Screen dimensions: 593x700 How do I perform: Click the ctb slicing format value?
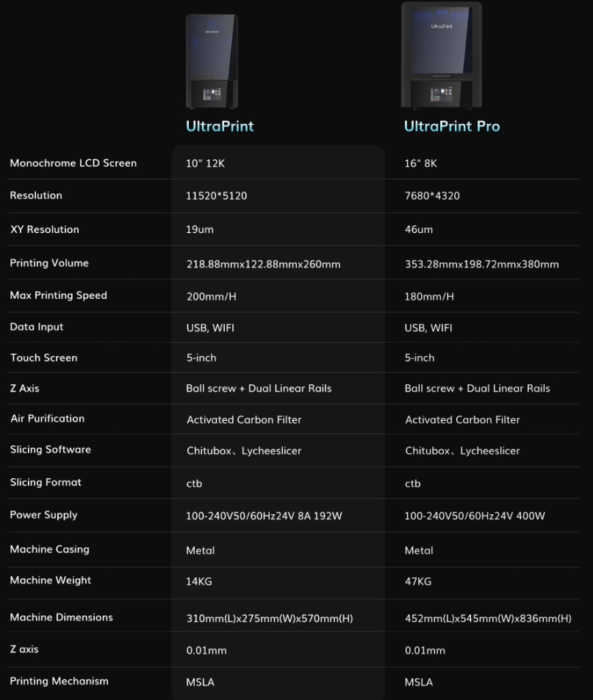pyautogui.click(x=193, y=483)
